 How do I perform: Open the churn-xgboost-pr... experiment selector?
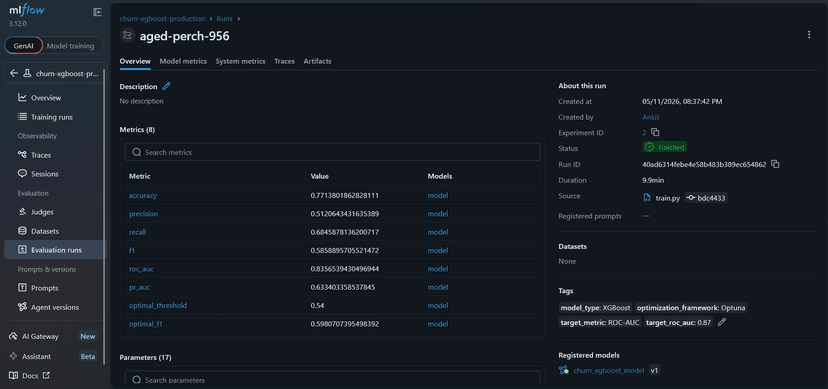click(x=55, y=74)
